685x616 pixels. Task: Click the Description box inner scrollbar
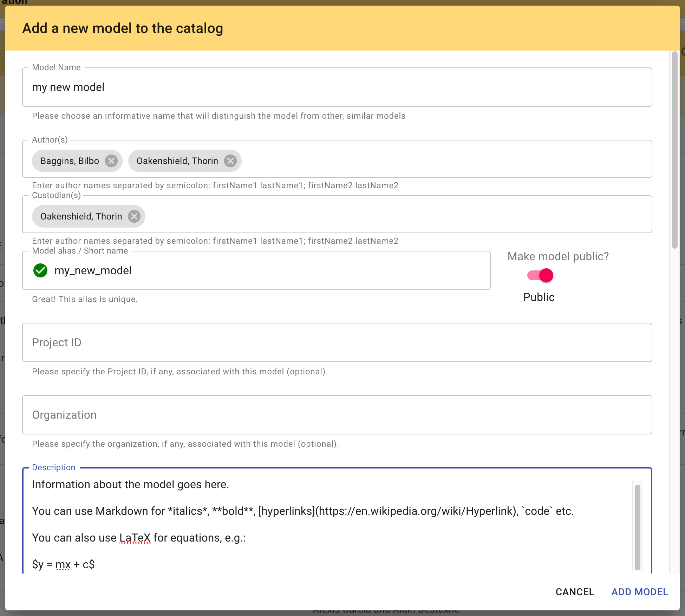[x=638, y=527]
